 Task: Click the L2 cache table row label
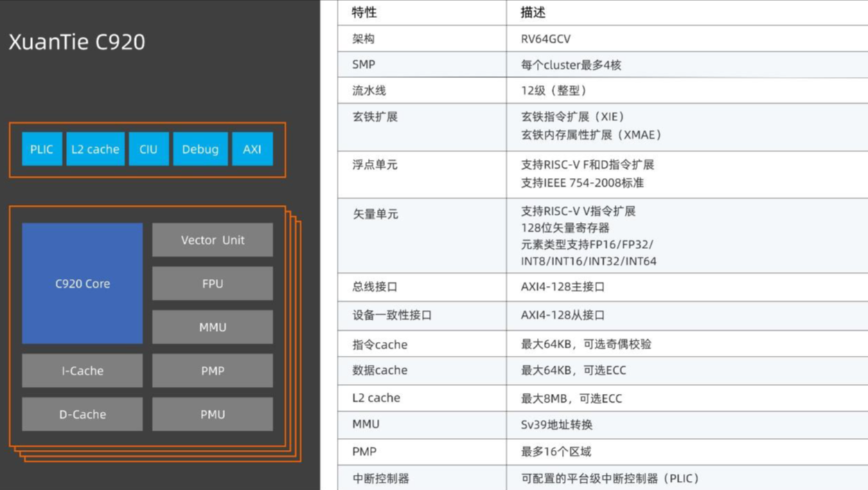point(376,398)
